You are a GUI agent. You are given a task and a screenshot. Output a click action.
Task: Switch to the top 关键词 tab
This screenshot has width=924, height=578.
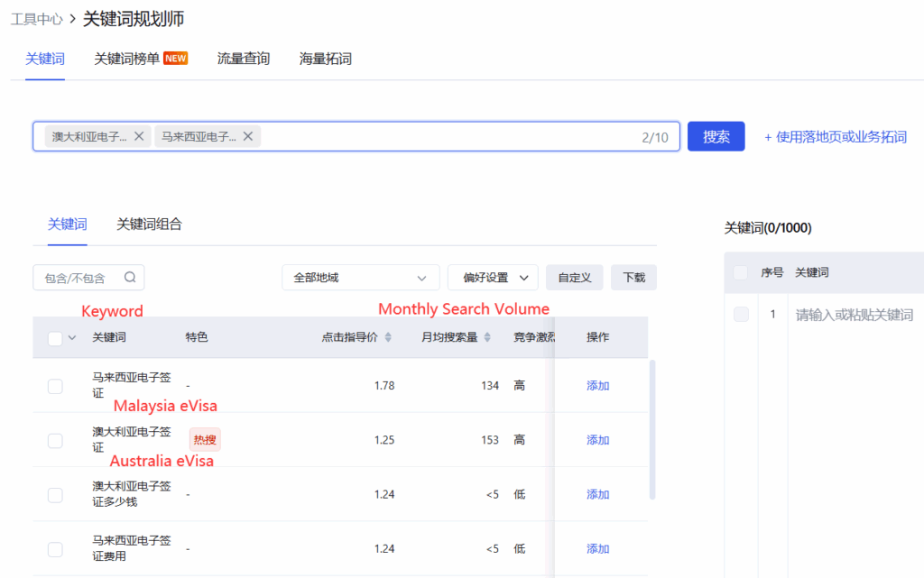pyautogui.click(x=45, y=59)
